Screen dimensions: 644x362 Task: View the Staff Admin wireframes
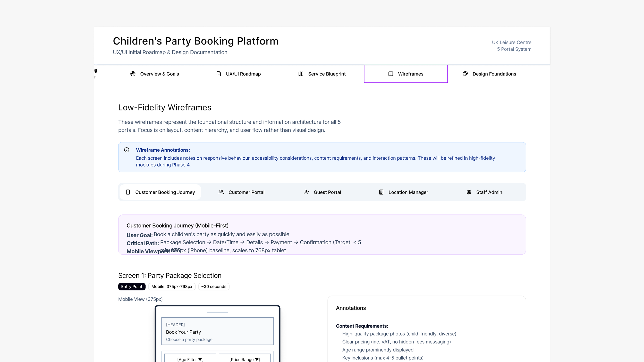pyautogui.click(x=484, y=192)
